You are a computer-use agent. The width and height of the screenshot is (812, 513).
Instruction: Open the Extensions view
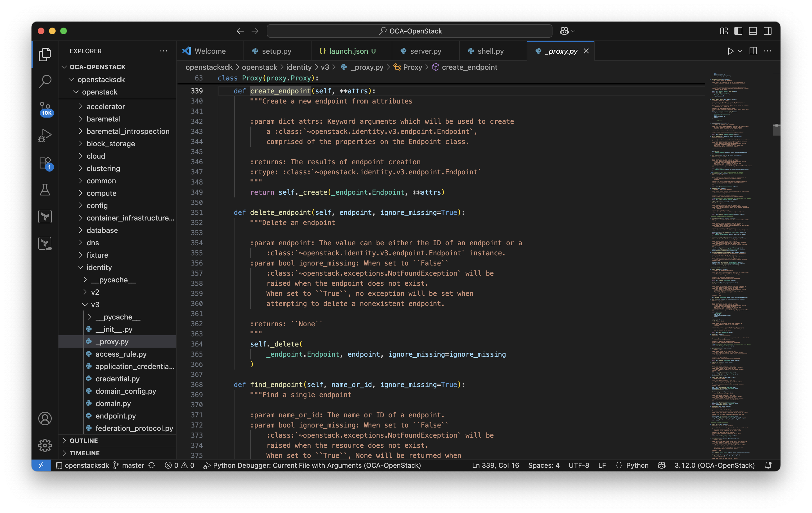click(45, 163)
